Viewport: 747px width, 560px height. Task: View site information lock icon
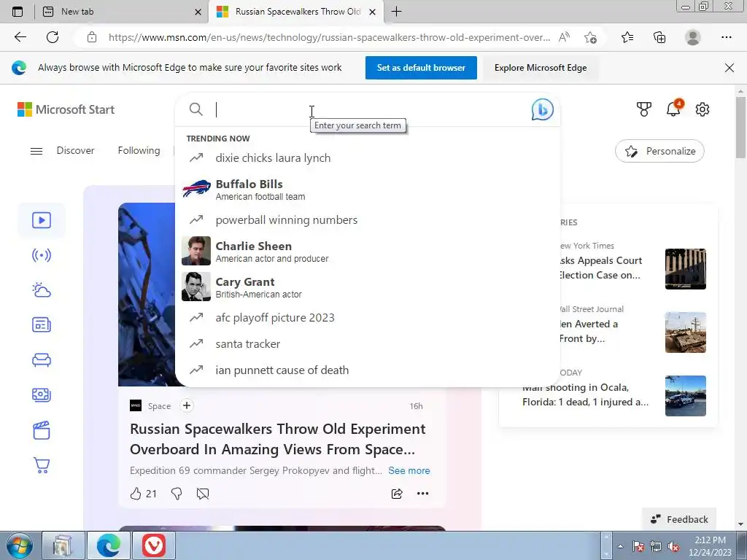coord(92,37)
